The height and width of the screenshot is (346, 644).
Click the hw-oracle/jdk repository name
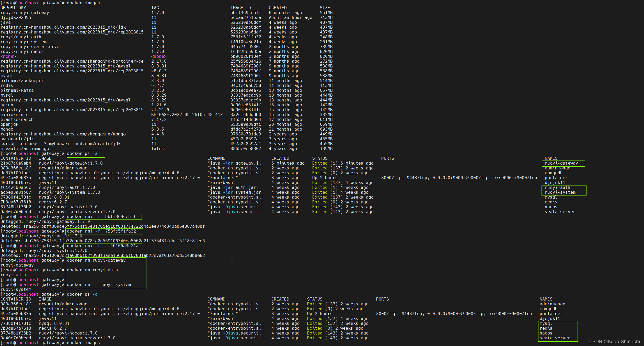[17, 139]
